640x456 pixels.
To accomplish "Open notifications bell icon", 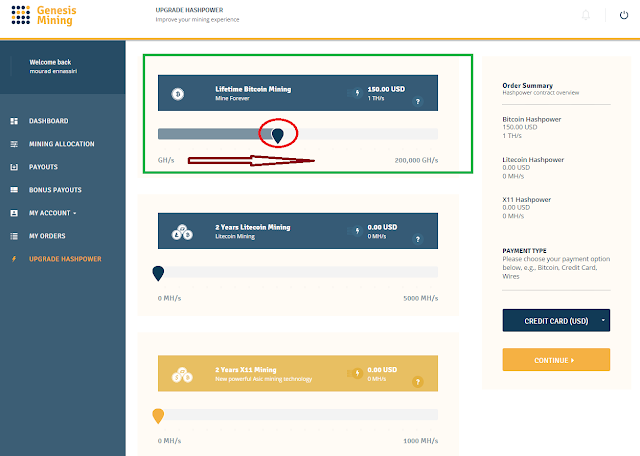I will [x=586, y=16].
